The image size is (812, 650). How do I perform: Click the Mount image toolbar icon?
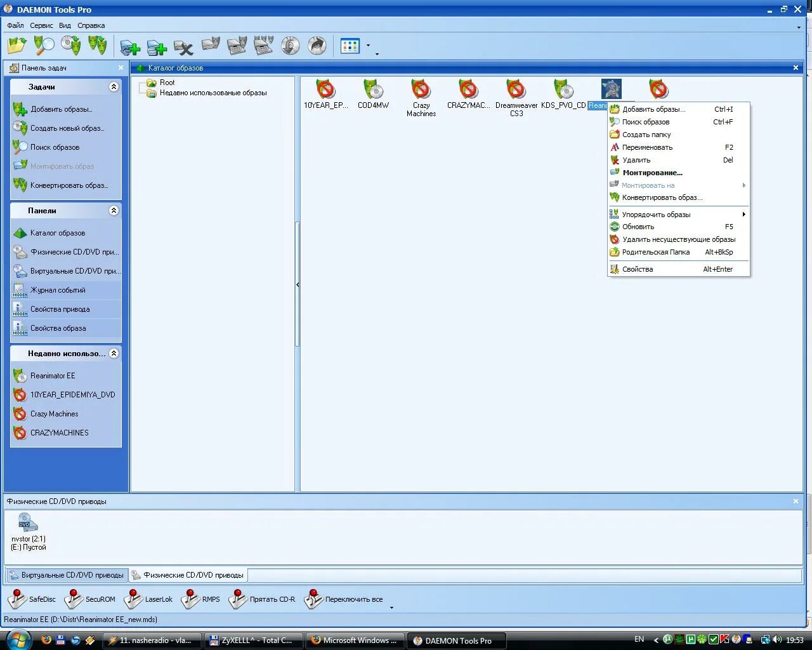coord(210,46)
